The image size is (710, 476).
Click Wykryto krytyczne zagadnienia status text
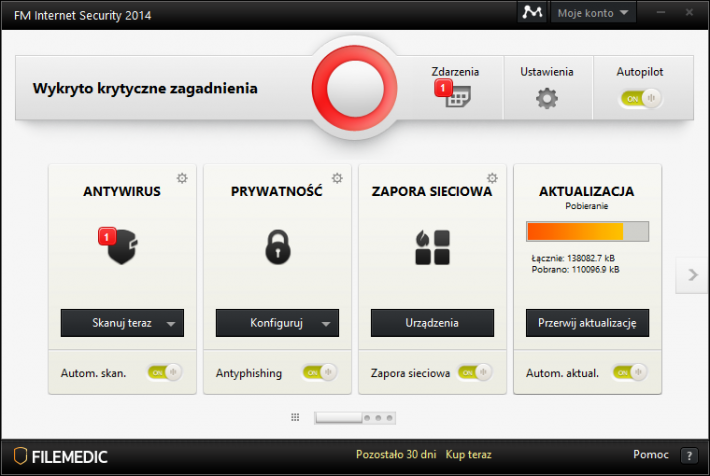coord(145,88)
